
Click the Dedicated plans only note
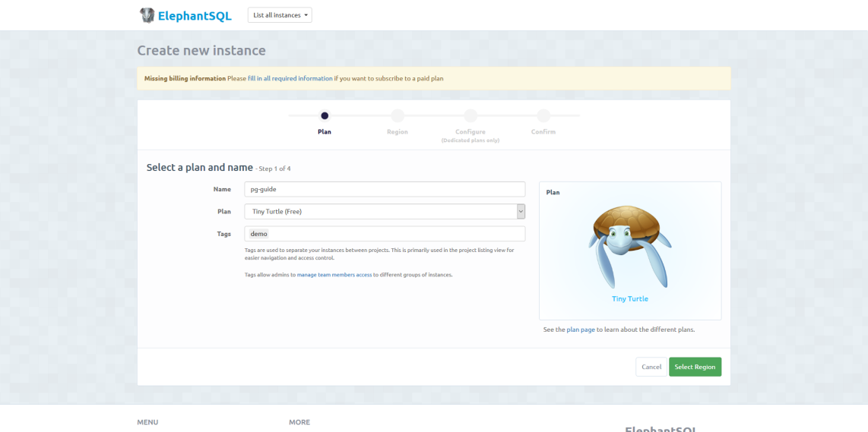click(470, 140)
